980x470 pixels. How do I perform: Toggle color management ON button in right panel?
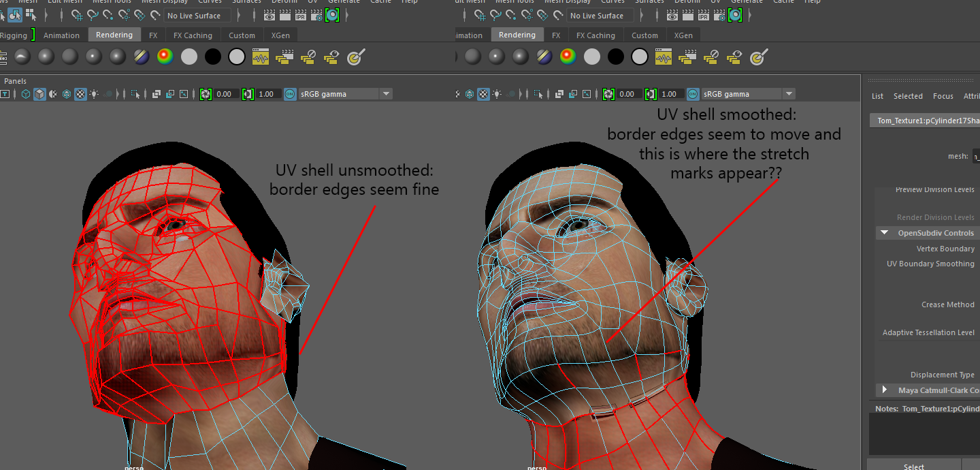pyautogui.click(x=693, y=94)
